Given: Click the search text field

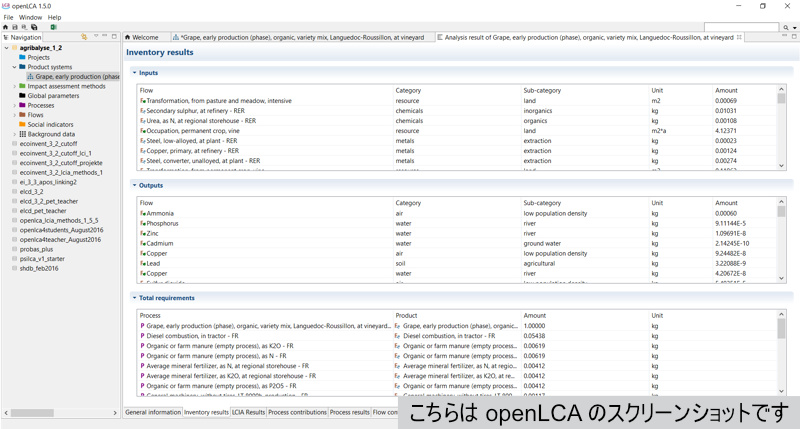Looking at the screenshot, I should pos(740,28).
